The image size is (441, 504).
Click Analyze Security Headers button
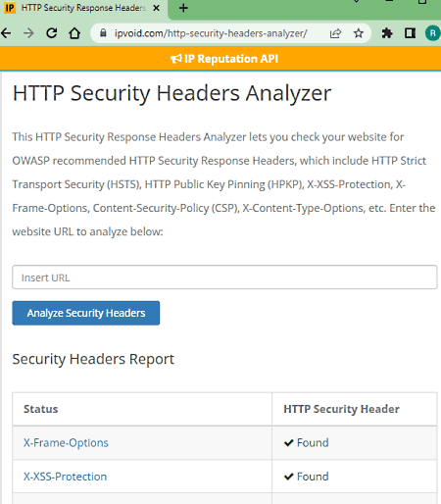click(86, 313)
